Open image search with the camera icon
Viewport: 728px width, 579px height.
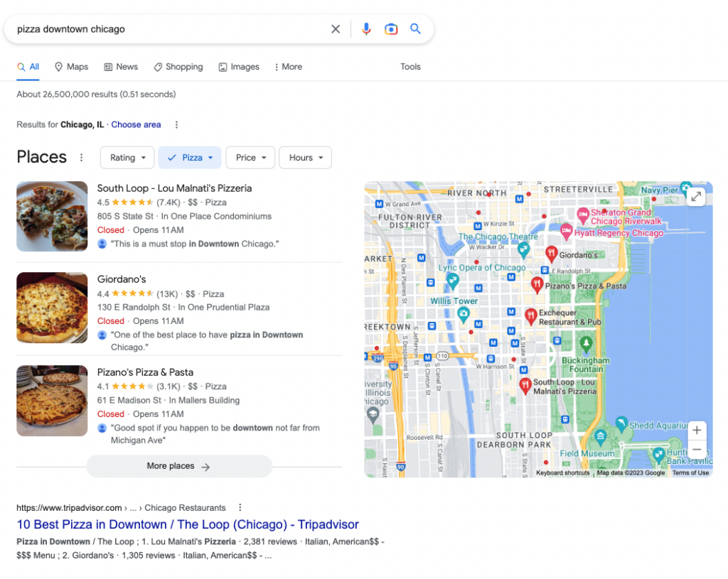click(391, 29)
